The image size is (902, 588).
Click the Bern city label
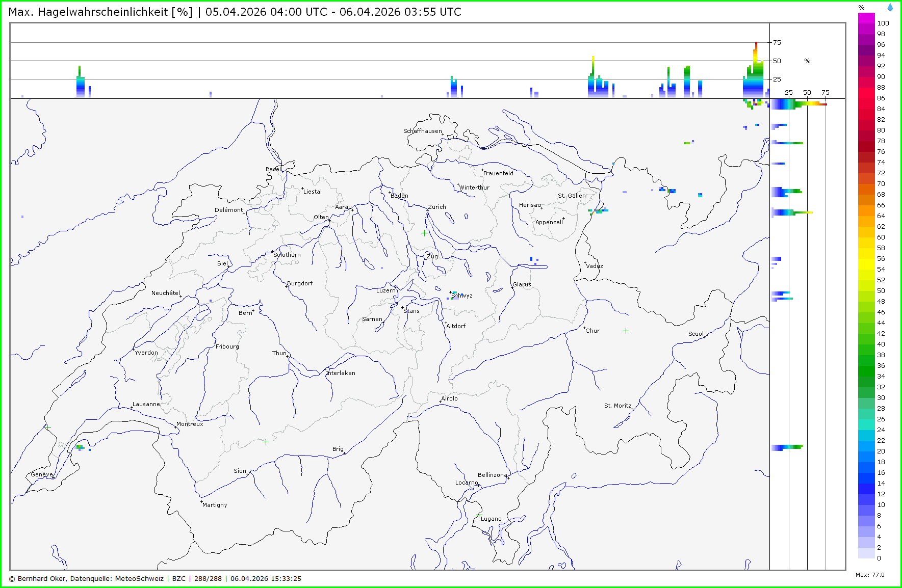[245, 313]
